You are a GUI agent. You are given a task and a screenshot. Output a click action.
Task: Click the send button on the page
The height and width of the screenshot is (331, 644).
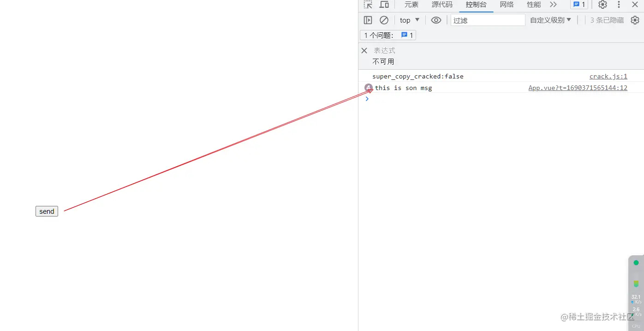(x=47, y=211)
